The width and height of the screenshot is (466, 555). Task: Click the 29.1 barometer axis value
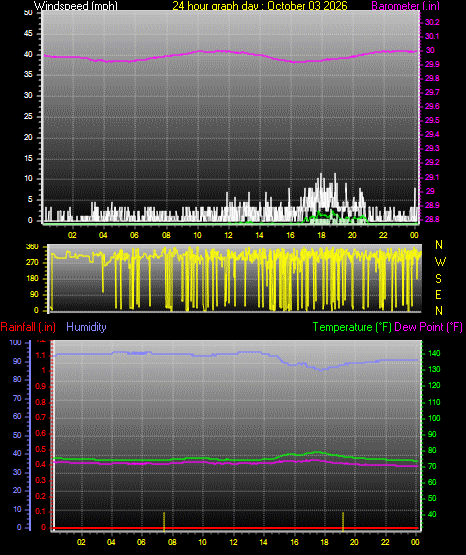point(432,177)
